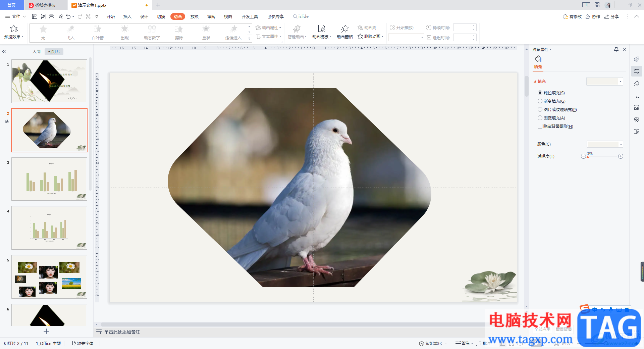The height and width of the screenshot is (349, 644).
Task: Select the 出现 appear animation effect
Action: tap(125, 33)
